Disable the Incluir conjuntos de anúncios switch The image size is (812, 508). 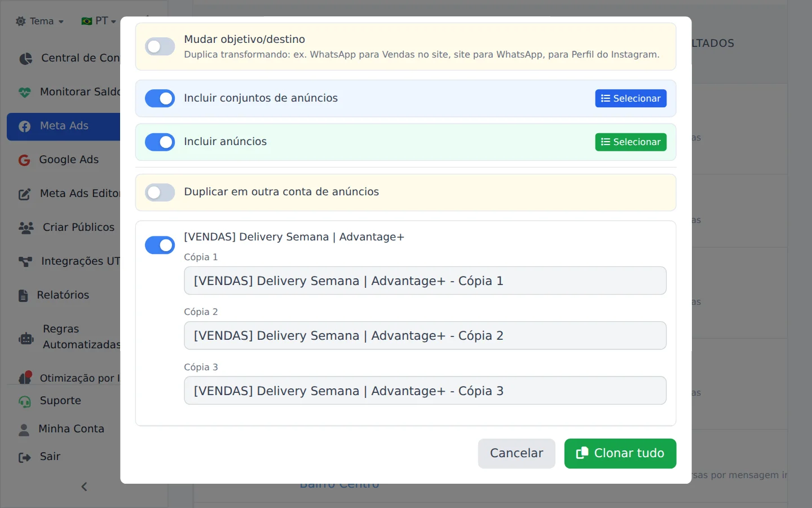tap(160, 98)
